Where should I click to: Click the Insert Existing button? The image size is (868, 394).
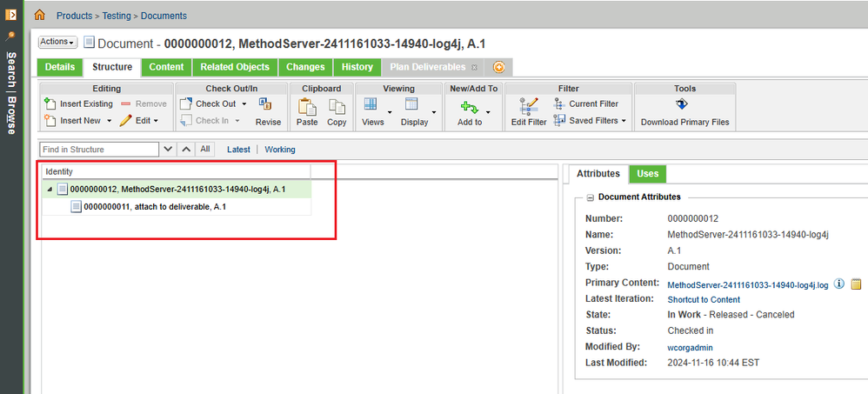[x=78, y=104]
